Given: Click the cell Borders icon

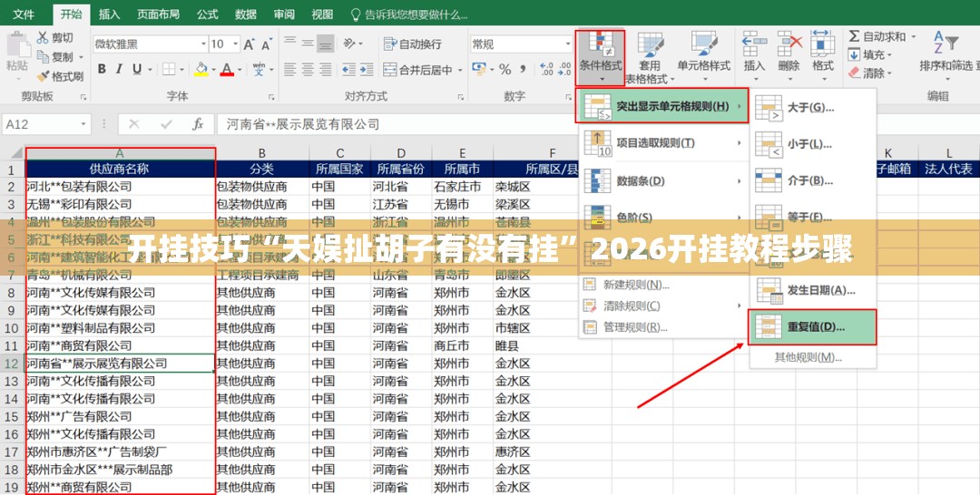Looking at the screenshot, I should pyautogui.click(x=169, y=69).
